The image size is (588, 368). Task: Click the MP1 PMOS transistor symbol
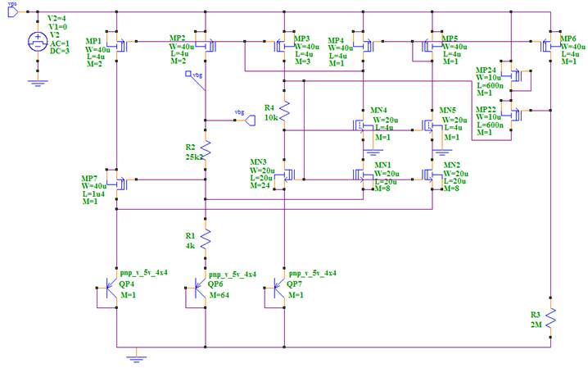pyautogui.click(x=120, y=46)
